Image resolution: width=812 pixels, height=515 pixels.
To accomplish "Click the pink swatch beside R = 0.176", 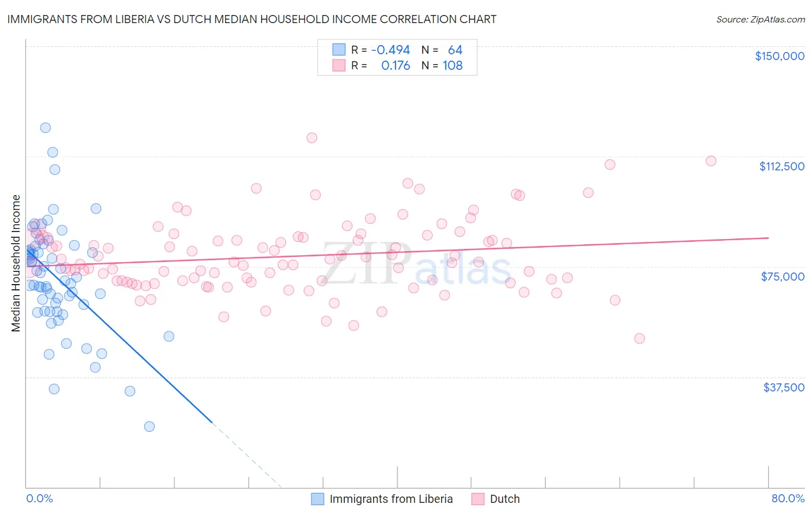I will [339, 65].
